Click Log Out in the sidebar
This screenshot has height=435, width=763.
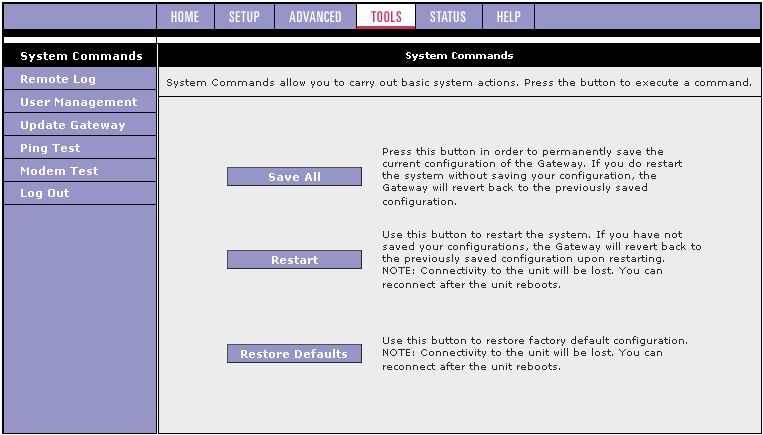[80, 193]
